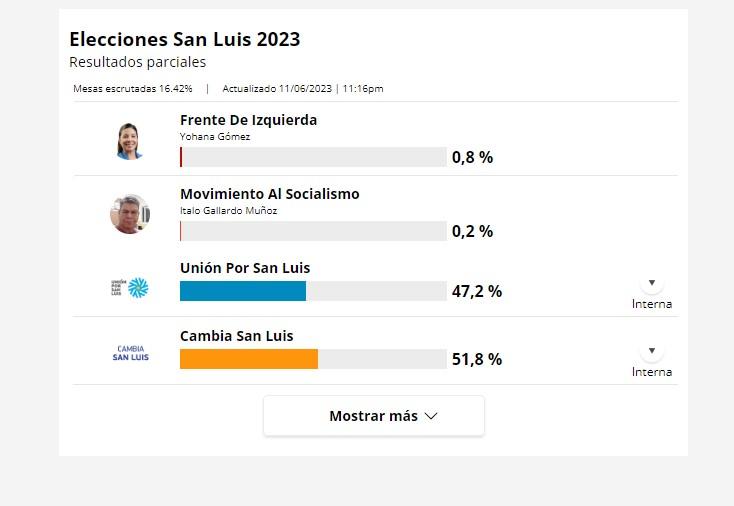
Task: Click the Unión Por San Luis logo
Action: [130, 288]
